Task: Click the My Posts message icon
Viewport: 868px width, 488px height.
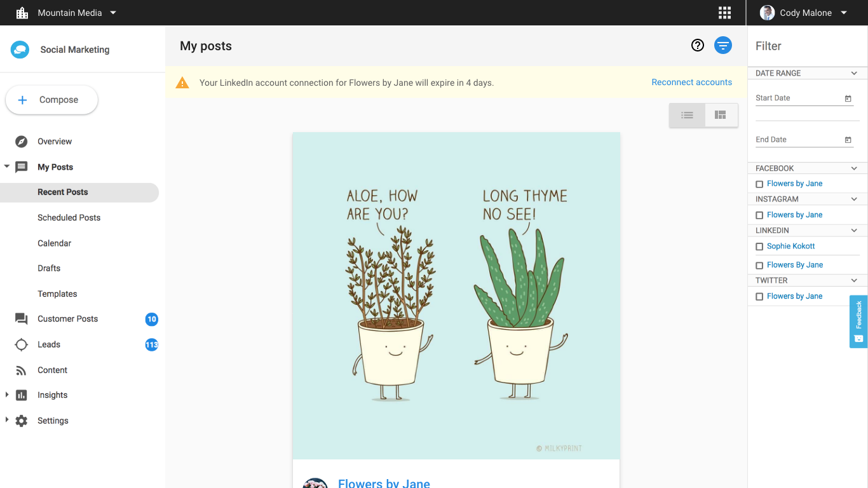Action: point(22,167)
